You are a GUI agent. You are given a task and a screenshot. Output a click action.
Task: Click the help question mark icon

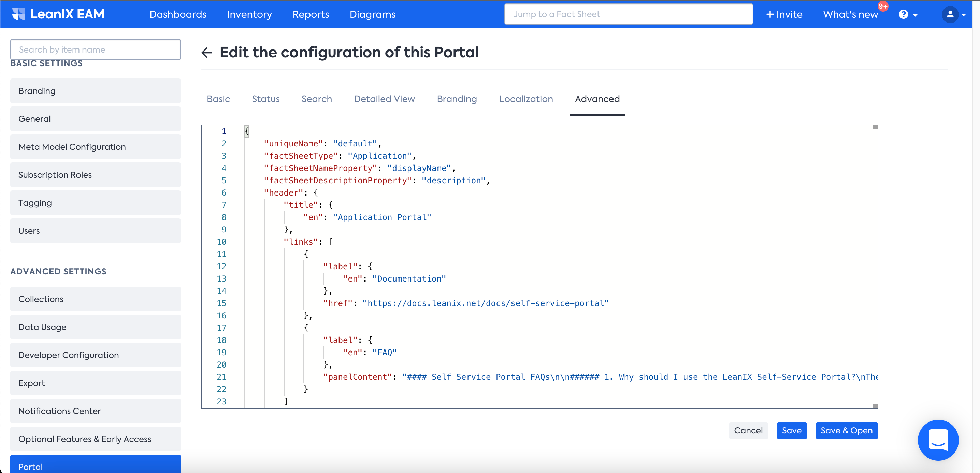(903, 14)
